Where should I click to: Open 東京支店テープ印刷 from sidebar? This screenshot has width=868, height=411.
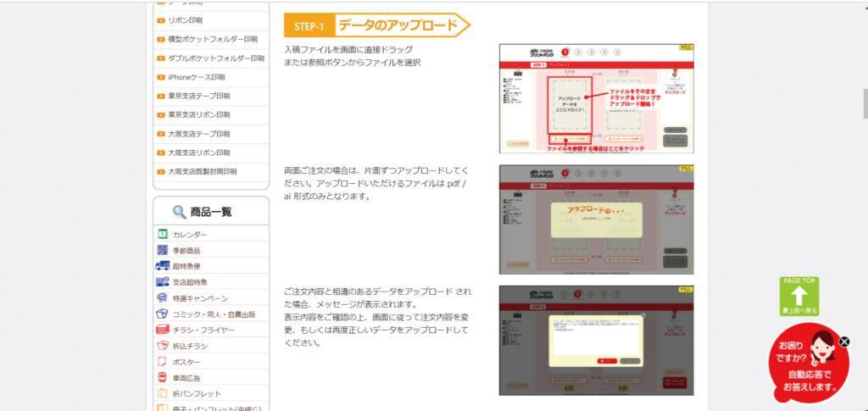(199, 96)
